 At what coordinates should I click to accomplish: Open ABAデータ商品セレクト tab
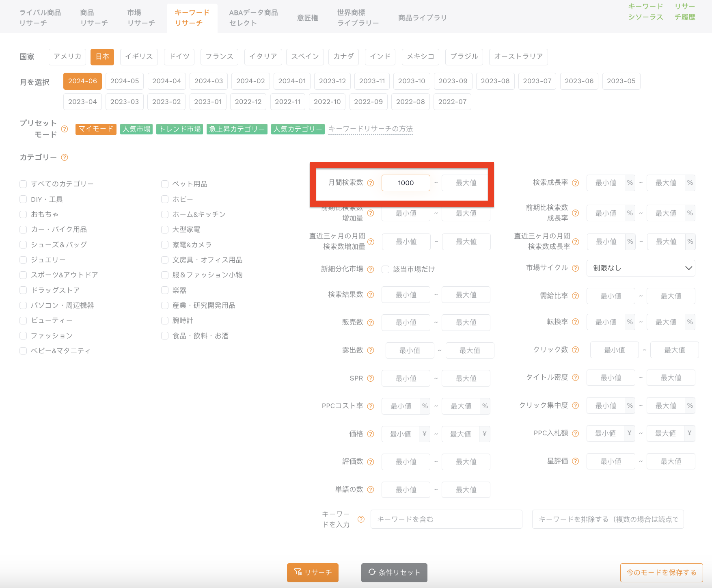253,18
